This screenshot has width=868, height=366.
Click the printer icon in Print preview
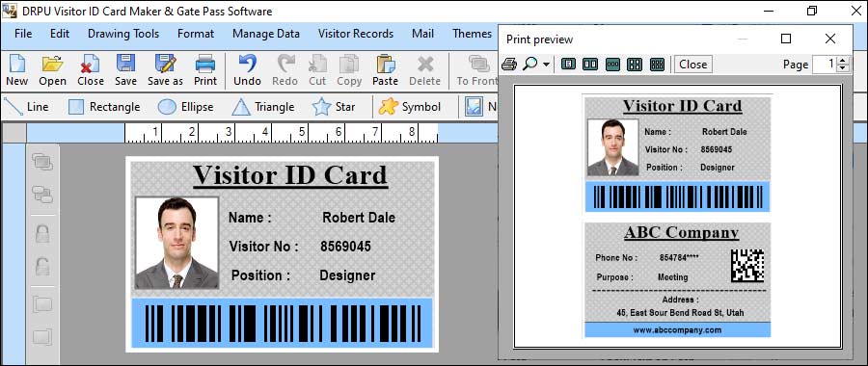point(508,65)
